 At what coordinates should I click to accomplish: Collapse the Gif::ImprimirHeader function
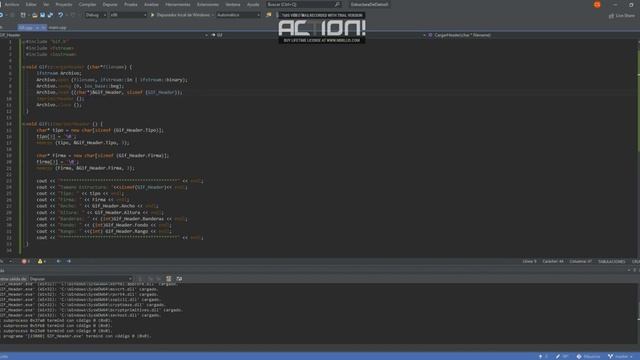tap(23, 124)
